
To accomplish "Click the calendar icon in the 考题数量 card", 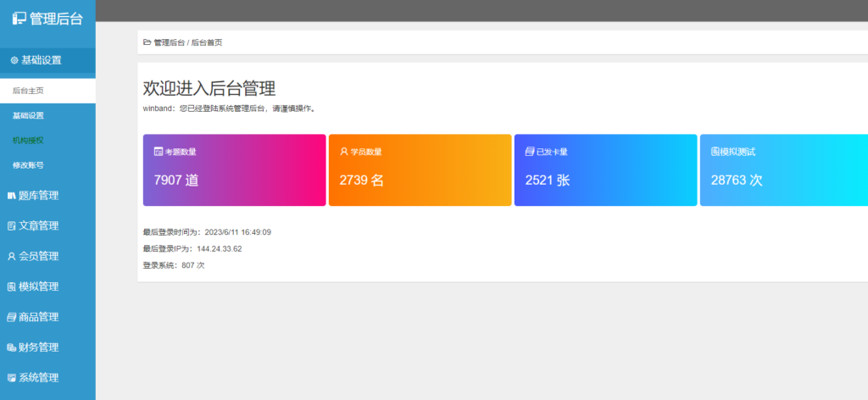I will (x=159, y=152).
